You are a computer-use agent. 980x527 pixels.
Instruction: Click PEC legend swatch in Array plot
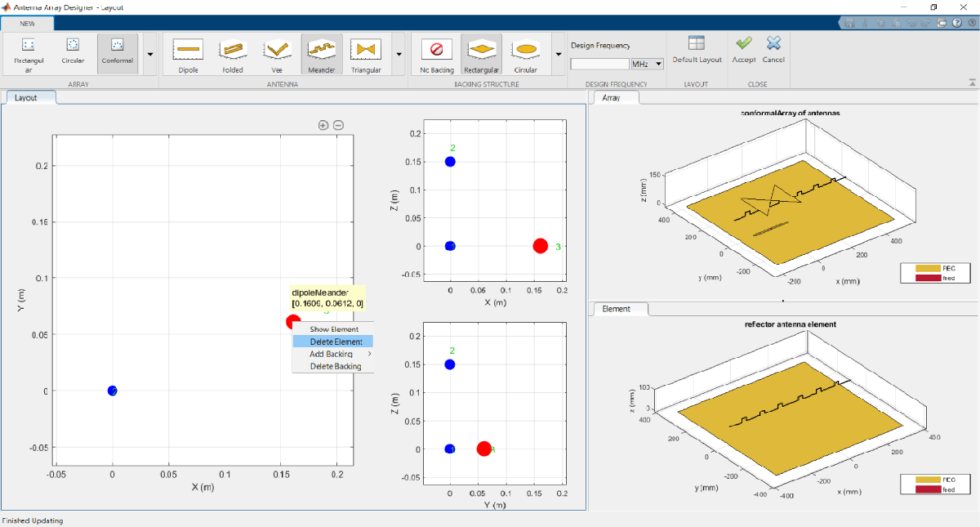(928, 268)
